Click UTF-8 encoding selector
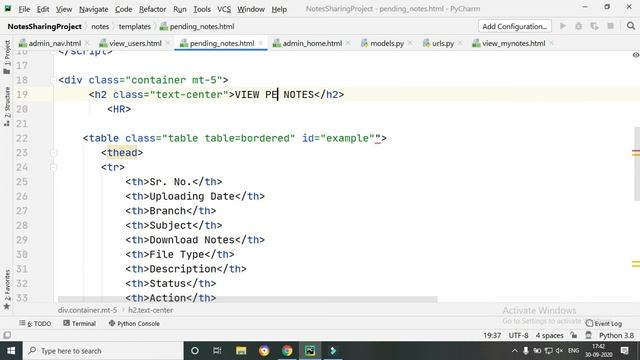The width and height of the screenshot is (640, 360). pyautogui.click(x=518, y=336)
